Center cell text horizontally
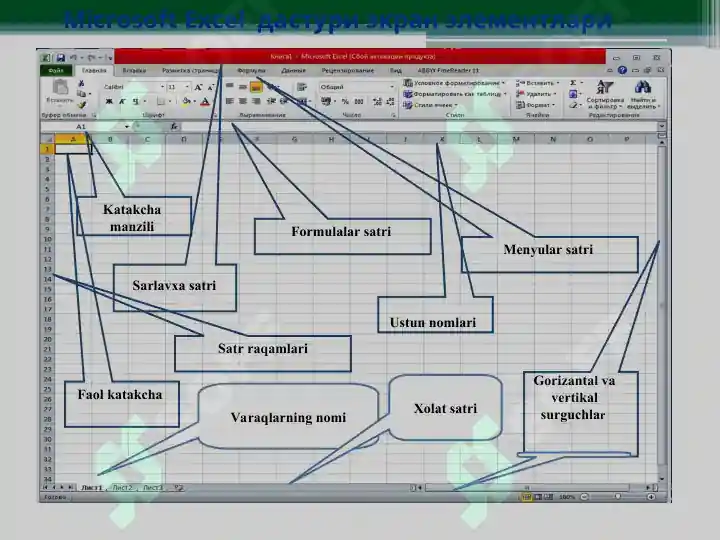Screen dimensions: 720x540 click(243, 101)
